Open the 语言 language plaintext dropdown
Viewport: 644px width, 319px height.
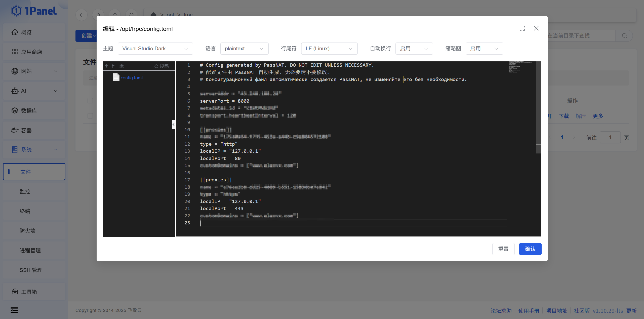[244, 49]
